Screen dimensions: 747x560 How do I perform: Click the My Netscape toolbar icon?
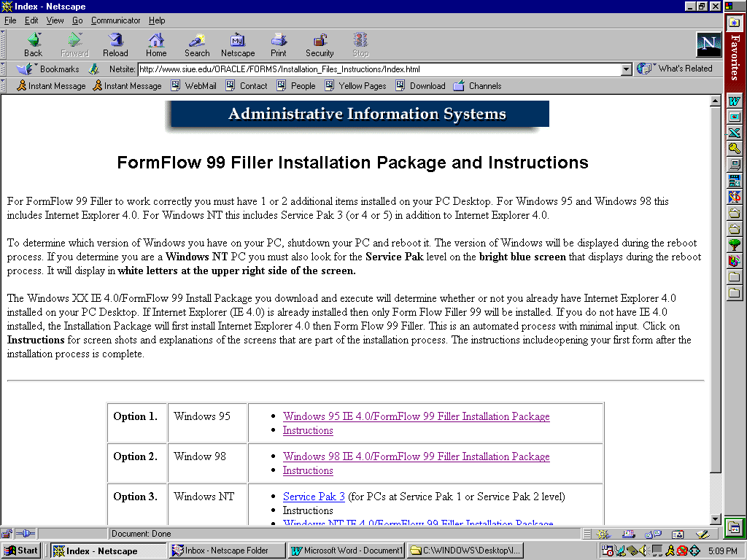coord(238,44)
